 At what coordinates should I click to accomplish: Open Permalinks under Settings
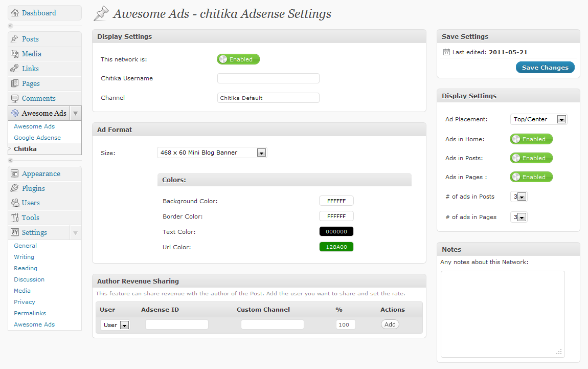pyautogui.click(x=30, y=313)
